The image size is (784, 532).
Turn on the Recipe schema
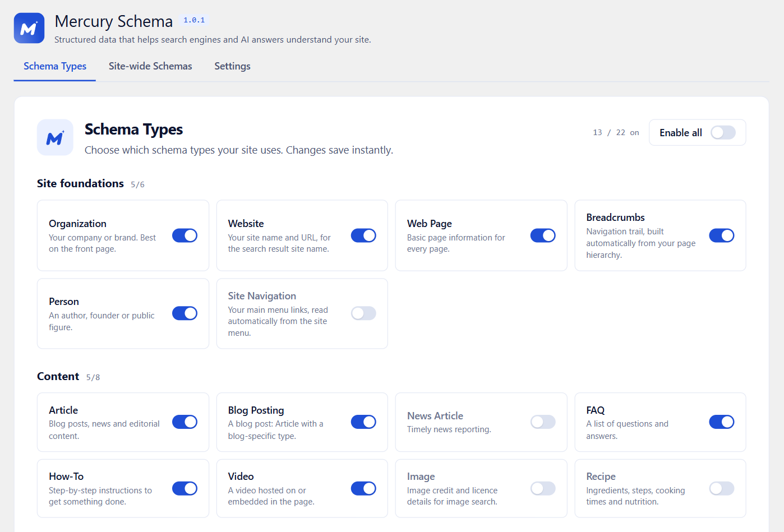722,489
